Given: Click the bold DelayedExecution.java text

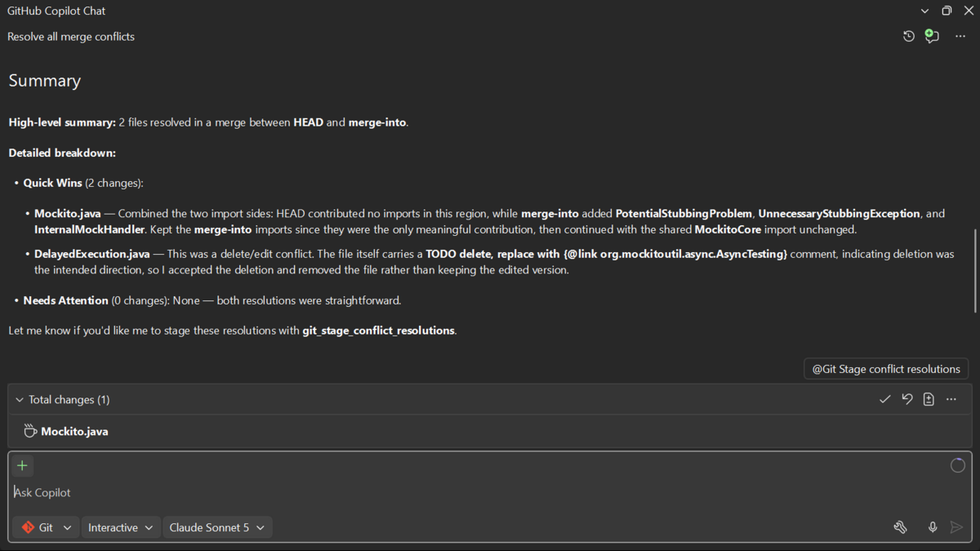Looking at the screenshot, I should [x=92, y=254].
